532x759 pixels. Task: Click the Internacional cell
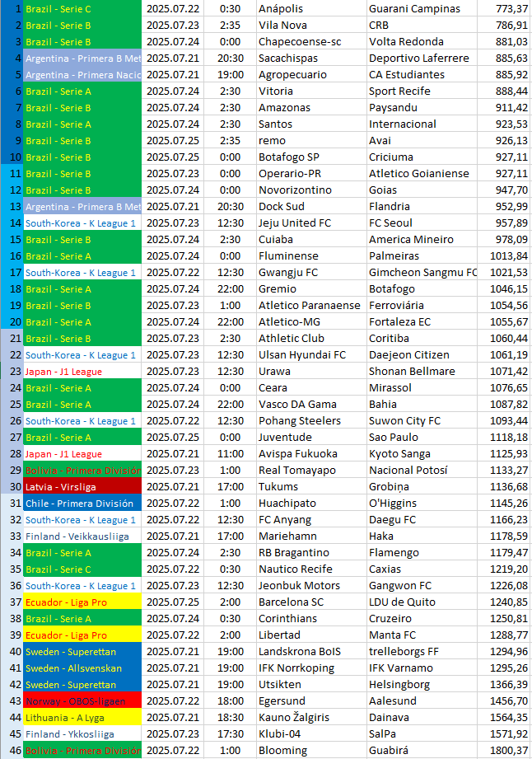tap(422, 124)
